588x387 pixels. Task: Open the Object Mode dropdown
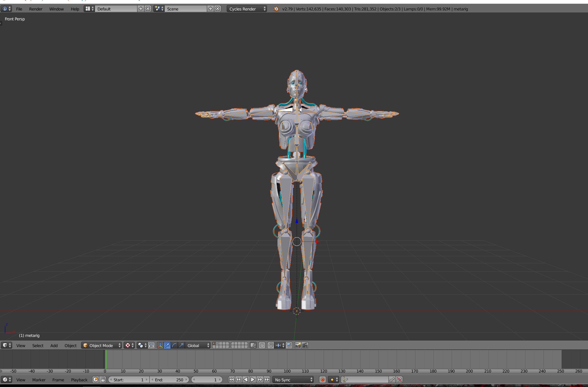101,345
